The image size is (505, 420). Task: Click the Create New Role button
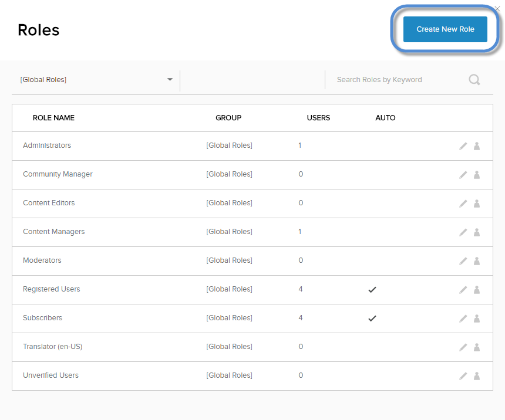(445, 29)
